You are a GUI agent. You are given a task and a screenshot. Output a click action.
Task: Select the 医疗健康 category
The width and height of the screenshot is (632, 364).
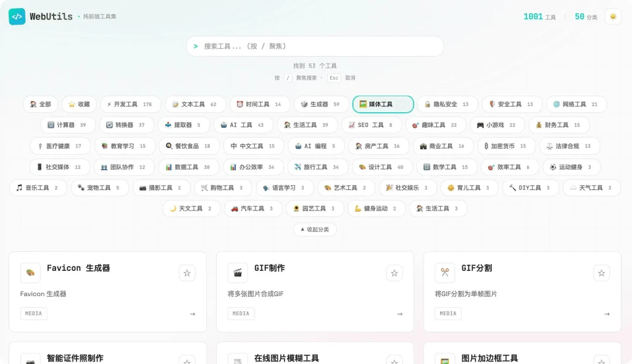pos(60,146)
